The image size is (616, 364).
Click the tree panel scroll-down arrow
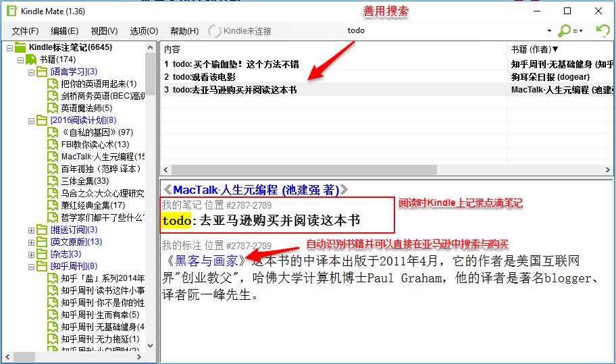150,346
